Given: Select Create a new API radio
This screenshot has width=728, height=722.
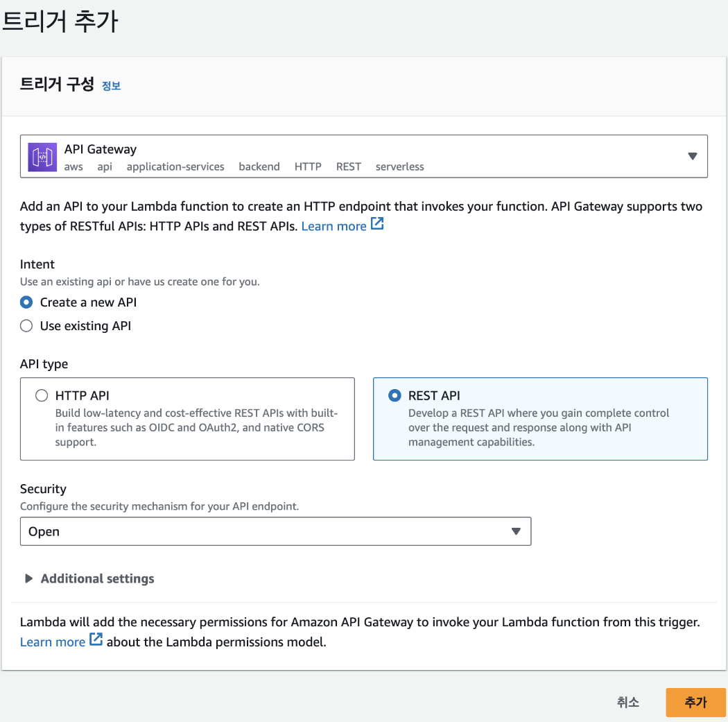Looking at the screenshot, I should coord(26,302).
